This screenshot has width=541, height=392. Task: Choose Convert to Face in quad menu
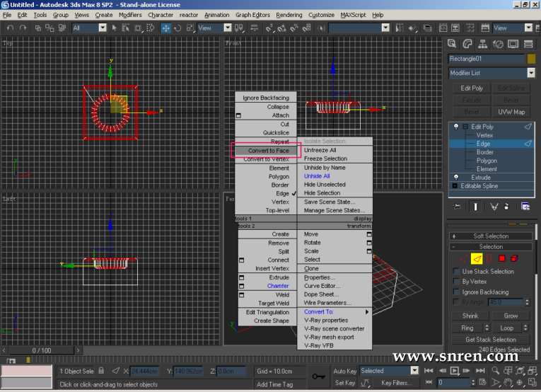point(266,151)
